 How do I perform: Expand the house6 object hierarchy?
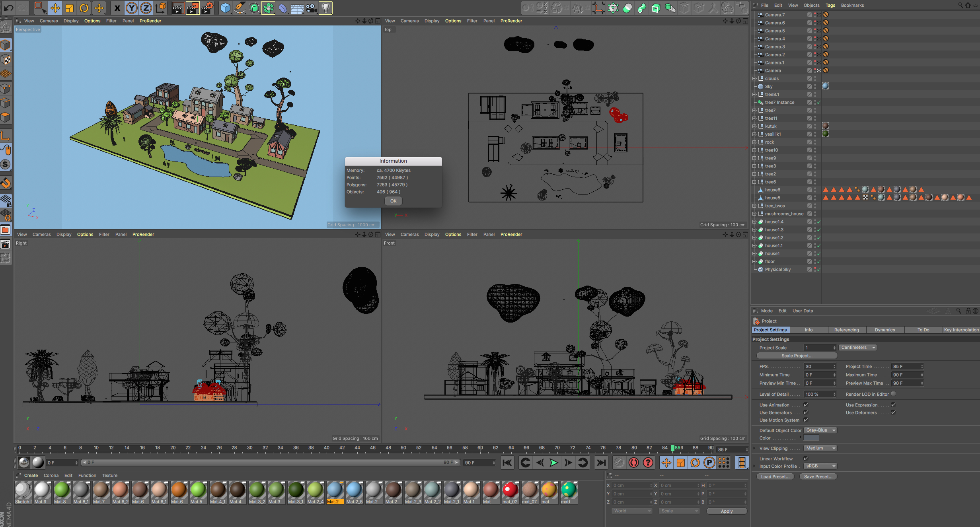pos(755,190)
